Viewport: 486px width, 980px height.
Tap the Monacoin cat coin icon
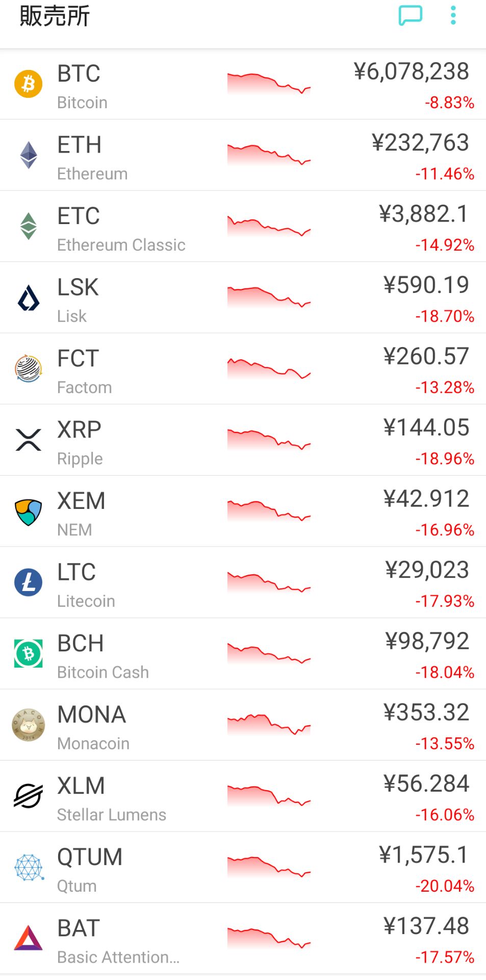29,725
